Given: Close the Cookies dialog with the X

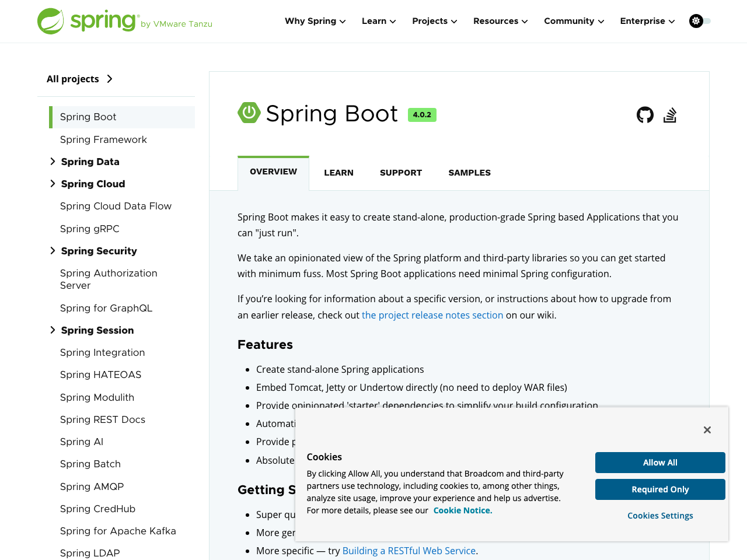Looking at the screenshot, I should point(707,429).
